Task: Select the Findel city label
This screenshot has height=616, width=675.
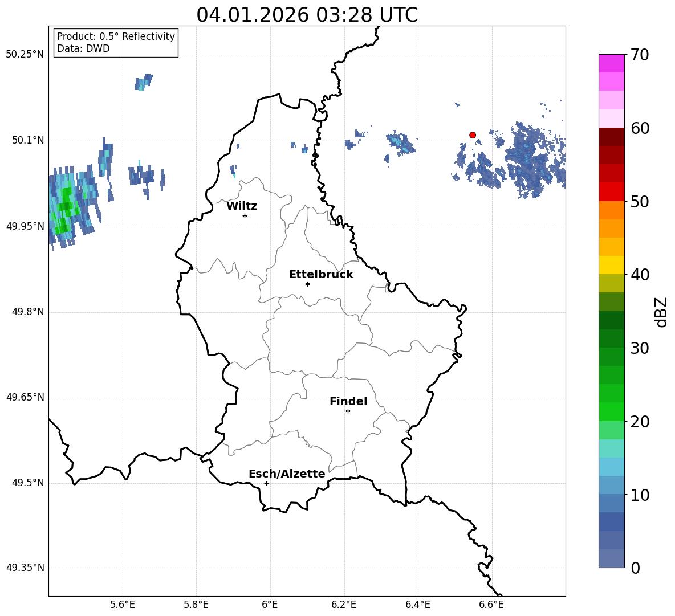Action: [348, 401]
